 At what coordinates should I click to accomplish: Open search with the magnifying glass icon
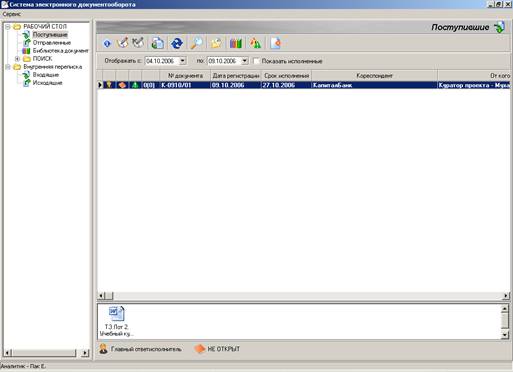[197, 43]
